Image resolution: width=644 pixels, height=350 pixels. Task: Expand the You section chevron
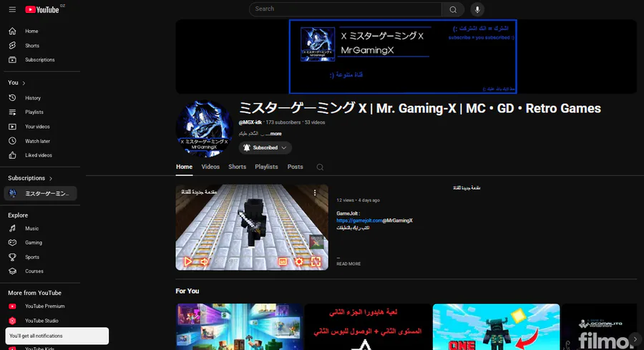pos(24,83)
